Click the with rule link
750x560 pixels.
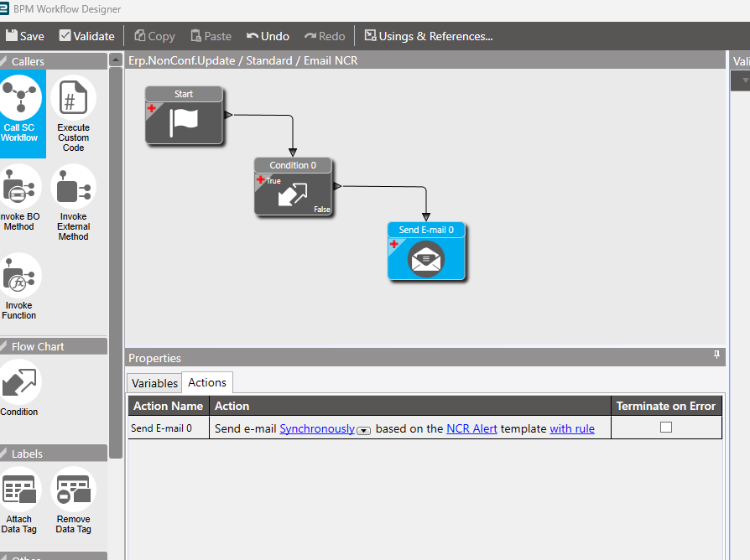click(572, 428)
